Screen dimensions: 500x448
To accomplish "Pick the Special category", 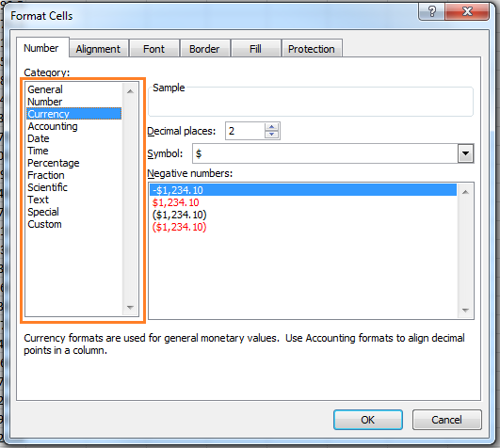I will [x=74, y=212].
